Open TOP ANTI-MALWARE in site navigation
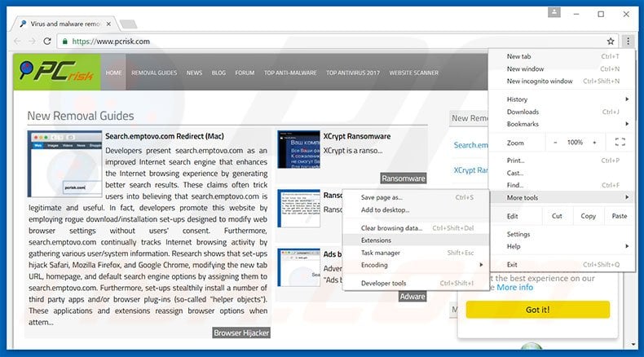644x357 pixels. (290, 73)
